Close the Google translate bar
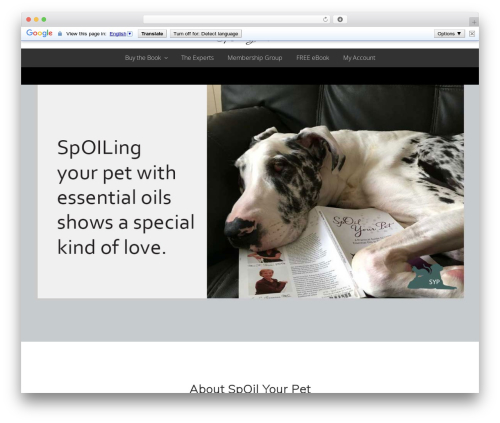Screen dimensions: 500x423 472,34
